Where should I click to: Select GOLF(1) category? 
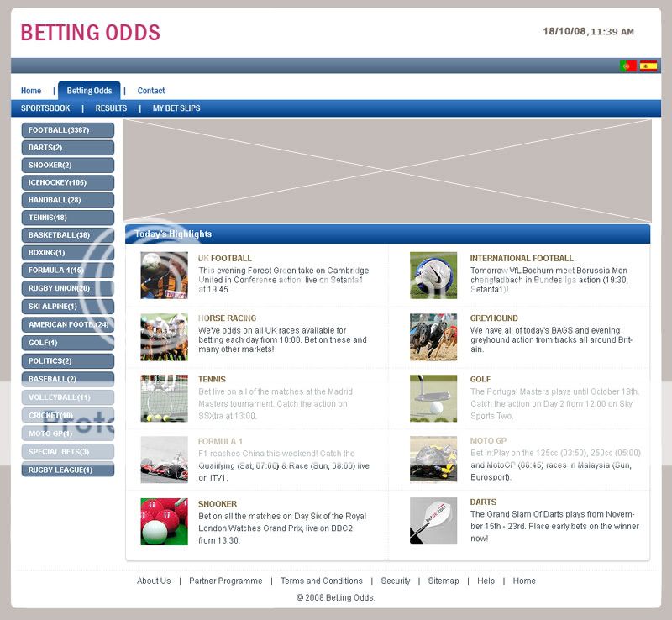coord(68,343)
